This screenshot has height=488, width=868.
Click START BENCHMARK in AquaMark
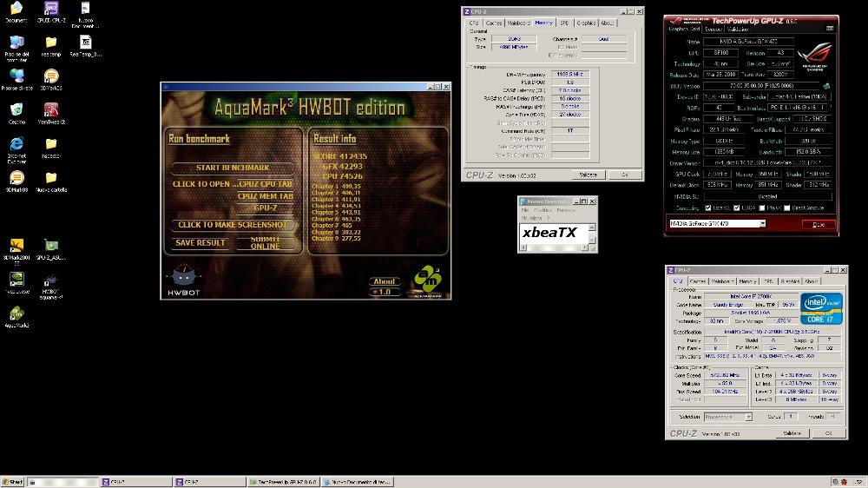233,168
